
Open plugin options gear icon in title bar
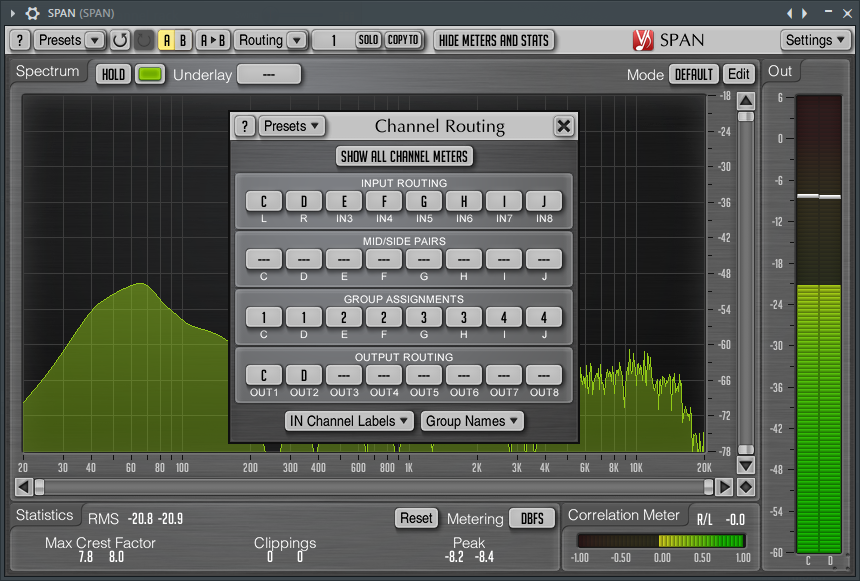(x=33, y=13)
